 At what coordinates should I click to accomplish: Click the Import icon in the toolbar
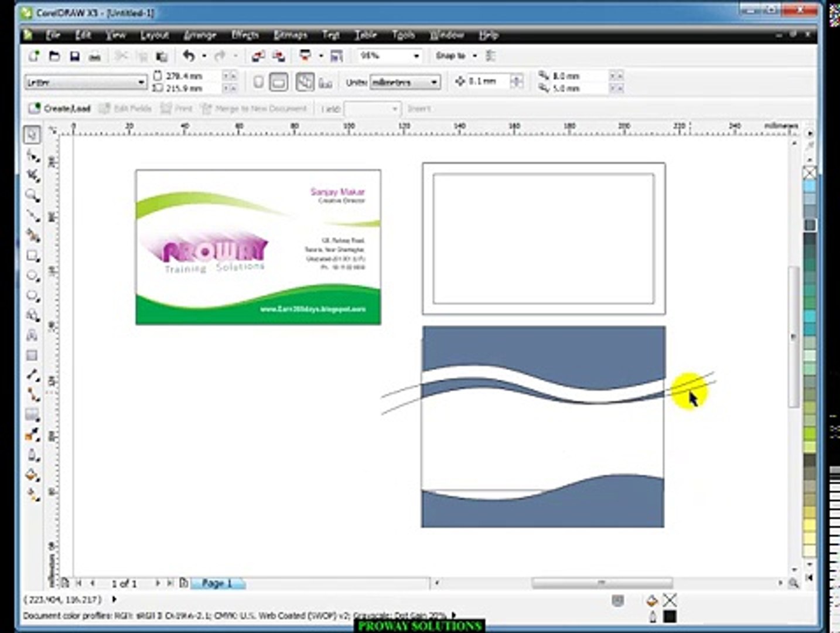[258, 56]
